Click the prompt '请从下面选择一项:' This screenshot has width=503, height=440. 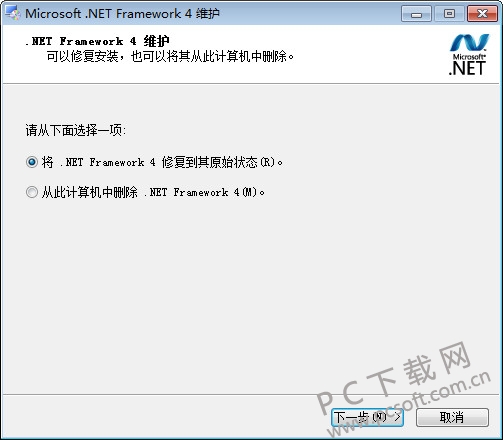[x=76, y=130]
